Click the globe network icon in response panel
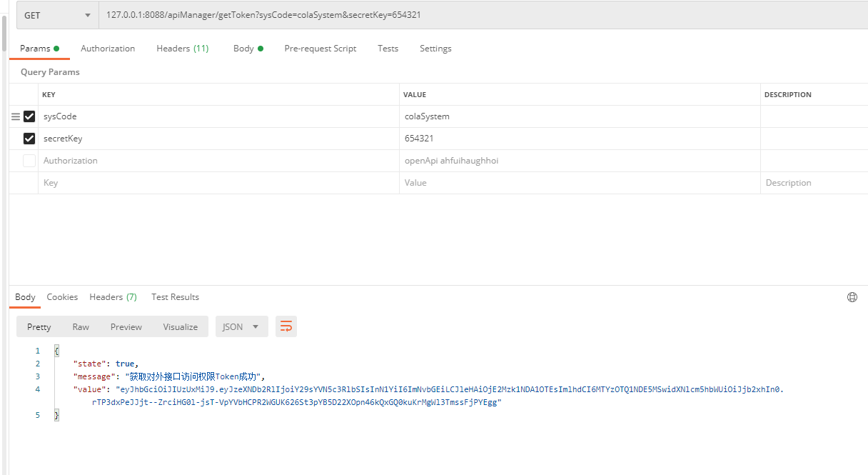This screenshot has width=868, height=475. tap(852, 297)
